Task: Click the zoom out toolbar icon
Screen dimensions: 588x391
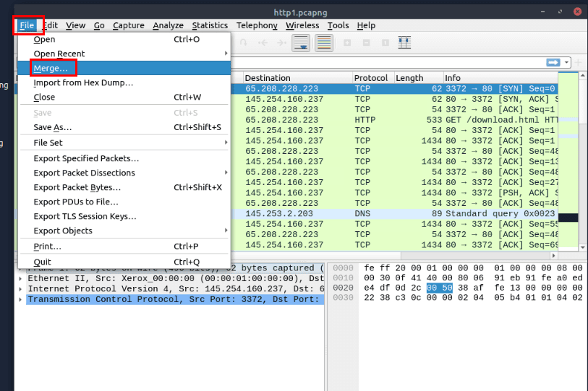Action: point(367,43)
